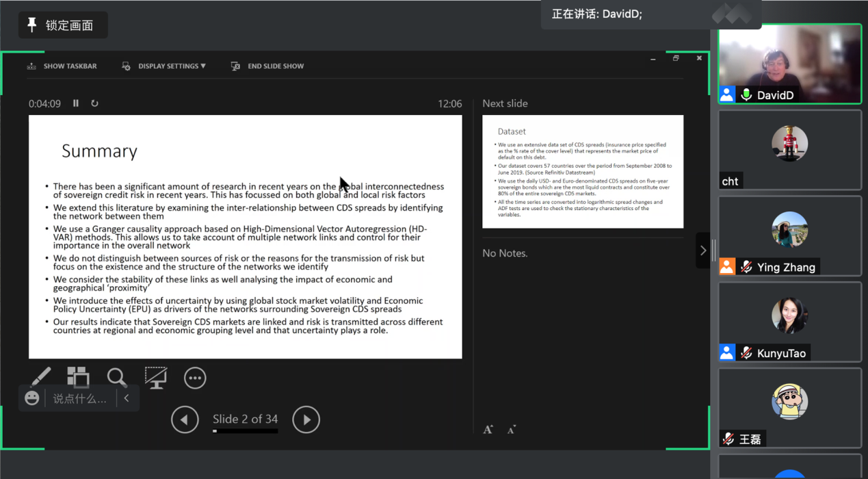This screenshot has height=479, width=868.
Task: Open the see all slides grid
Action: point(78,377)
